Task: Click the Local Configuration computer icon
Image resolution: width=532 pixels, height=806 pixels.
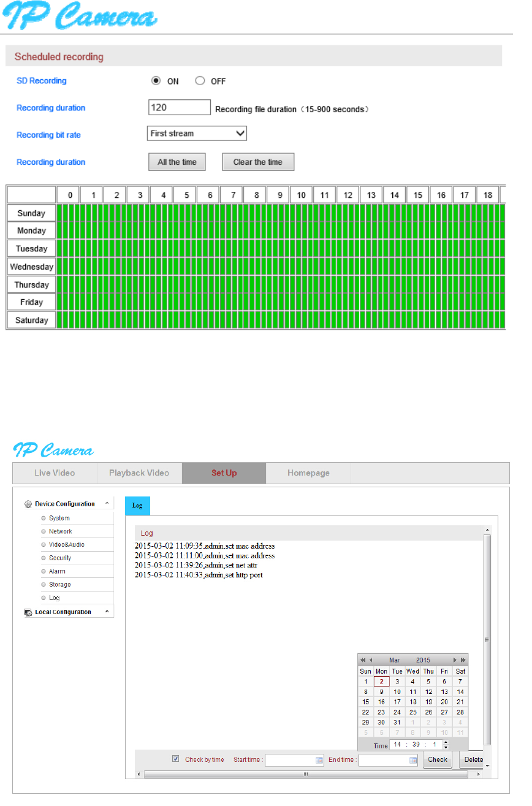Action: click(x=28, y=612)
